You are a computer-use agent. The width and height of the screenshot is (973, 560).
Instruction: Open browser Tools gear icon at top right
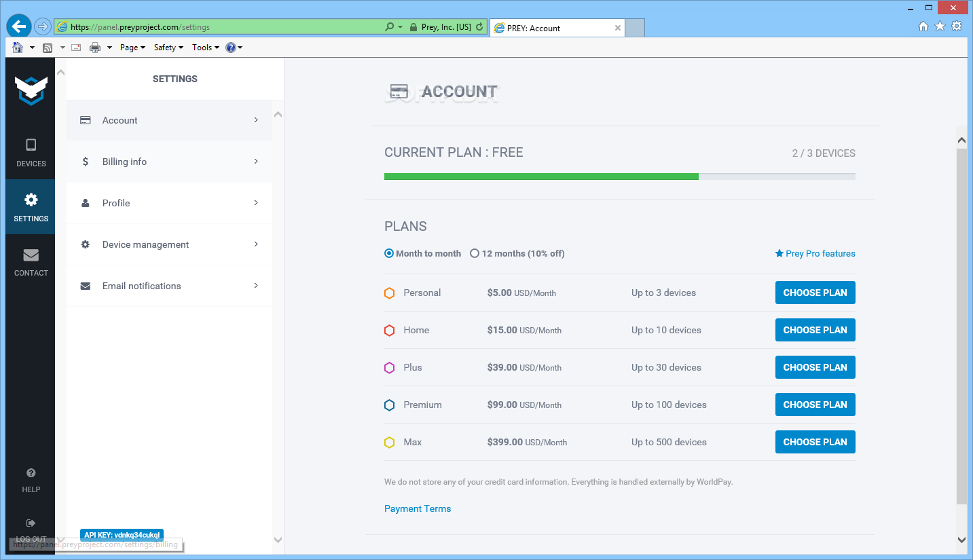click(x=957, y=26)
